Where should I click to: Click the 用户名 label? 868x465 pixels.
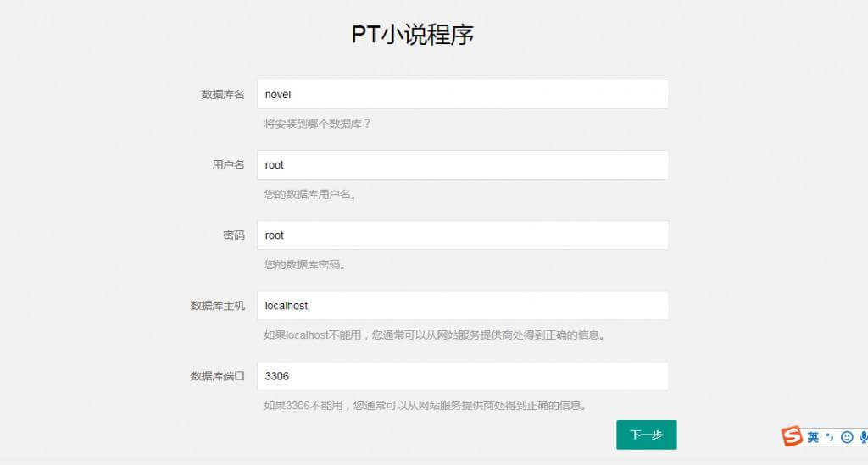228,165
